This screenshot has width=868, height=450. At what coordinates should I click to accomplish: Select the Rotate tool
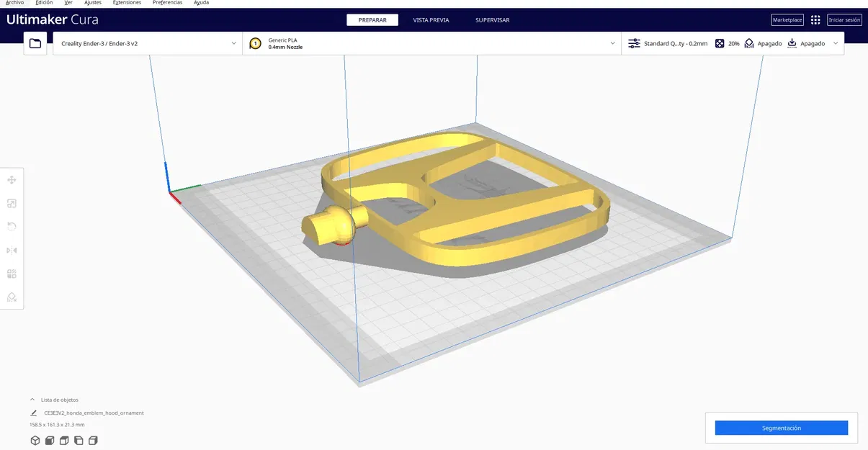(11, 226)
